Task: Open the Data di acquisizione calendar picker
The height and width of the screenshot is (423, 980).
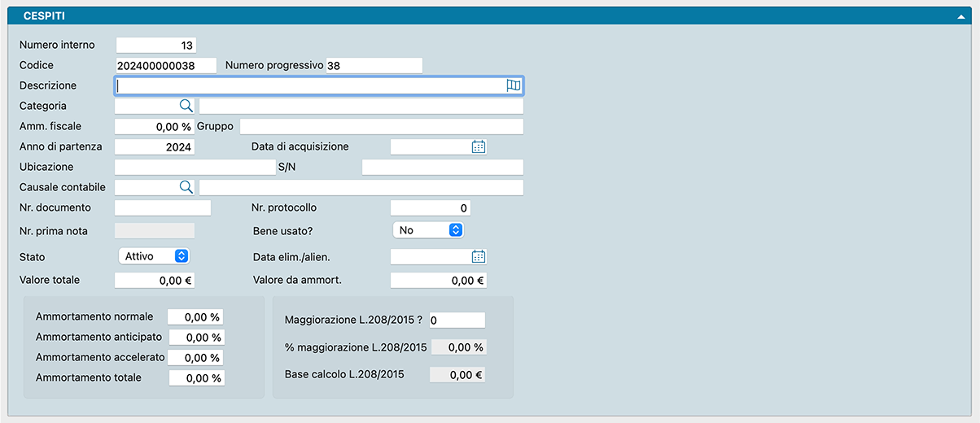Action: [479, 146]
